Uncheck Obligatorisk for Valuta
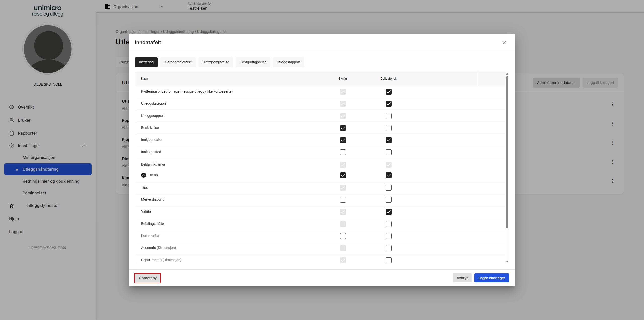The image size is (644, 320). tap(389, 212)
